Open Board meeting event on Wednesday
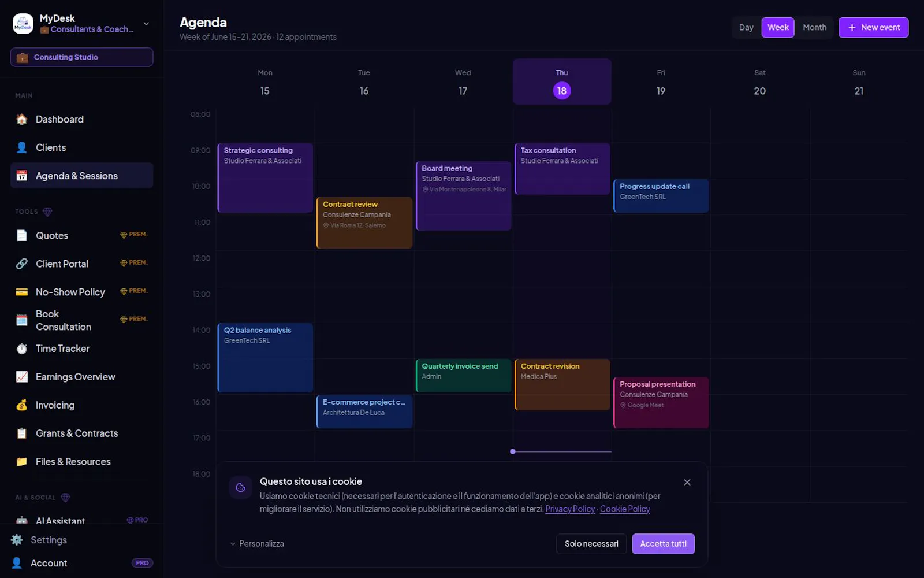 (x=463, y=196)
